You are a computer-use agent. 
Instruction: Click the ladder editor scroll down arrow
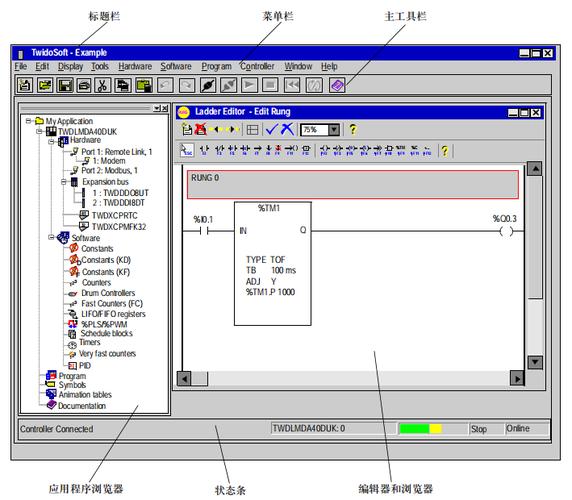(x=536, y=362)
